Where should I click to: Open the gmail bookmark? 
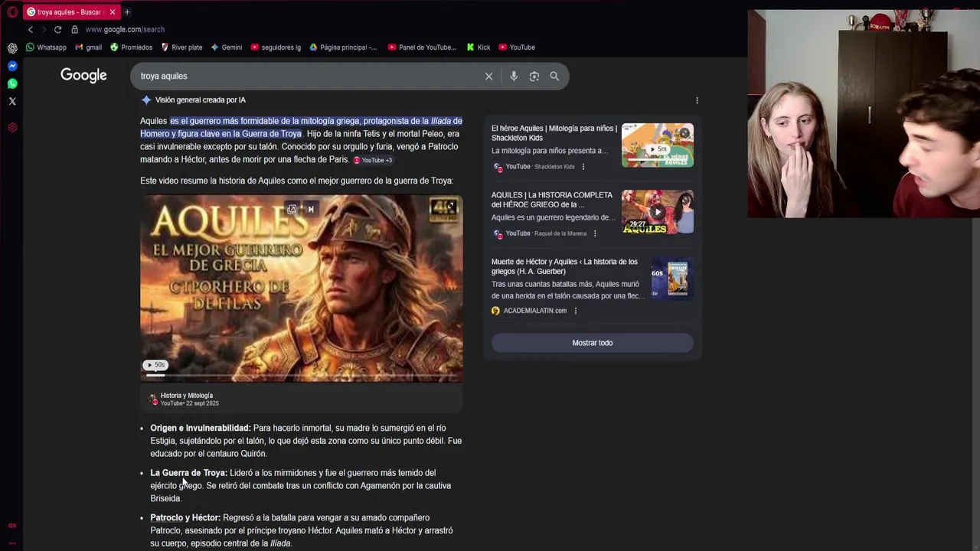click(88, 47)
